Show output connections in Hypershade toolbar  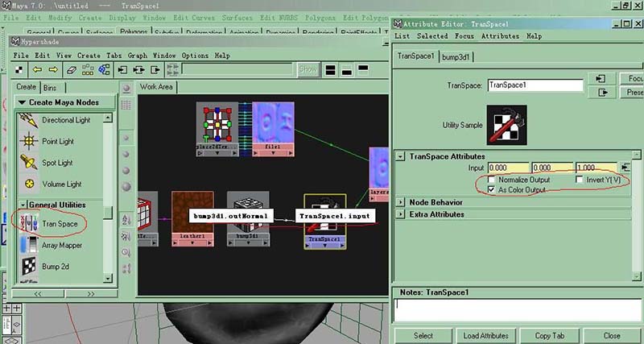pos(155,70)
